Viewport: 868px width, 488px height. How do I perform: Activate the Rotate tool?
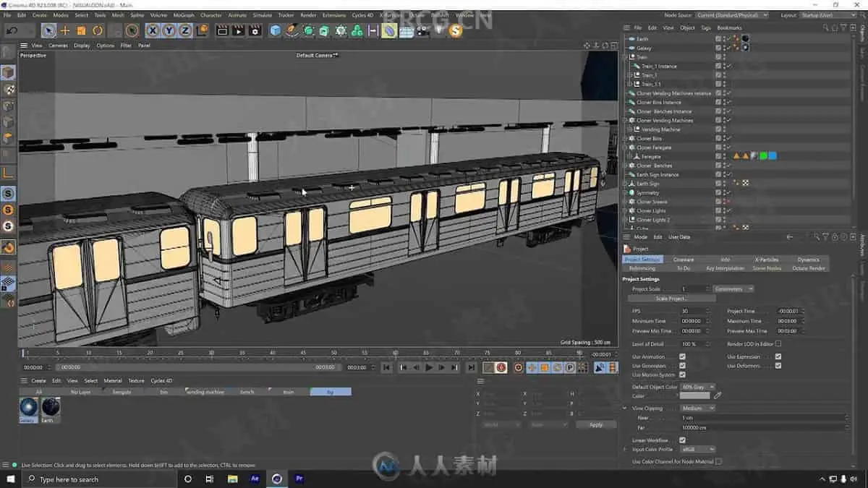click(98, 30)
